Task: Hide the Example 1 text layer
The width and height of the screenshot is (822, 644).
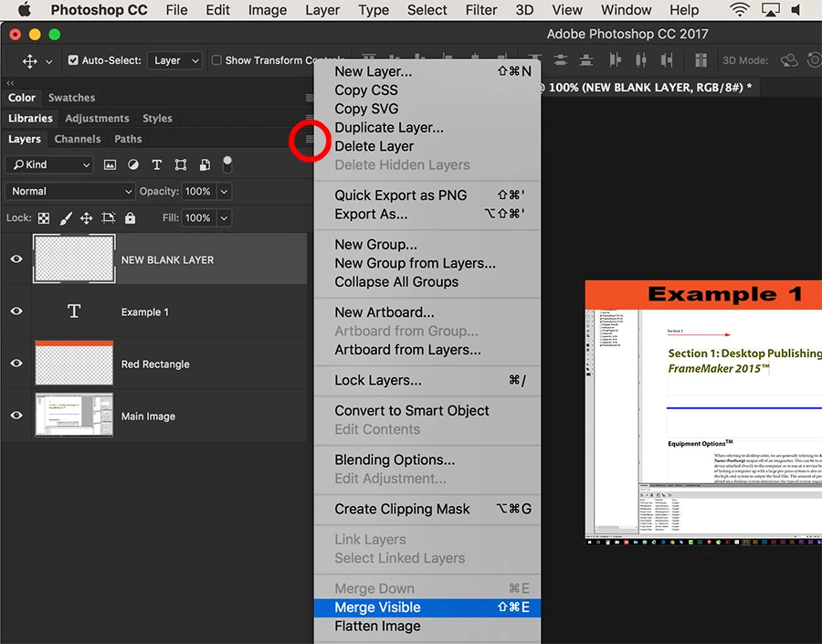Action: click(16, 311)
